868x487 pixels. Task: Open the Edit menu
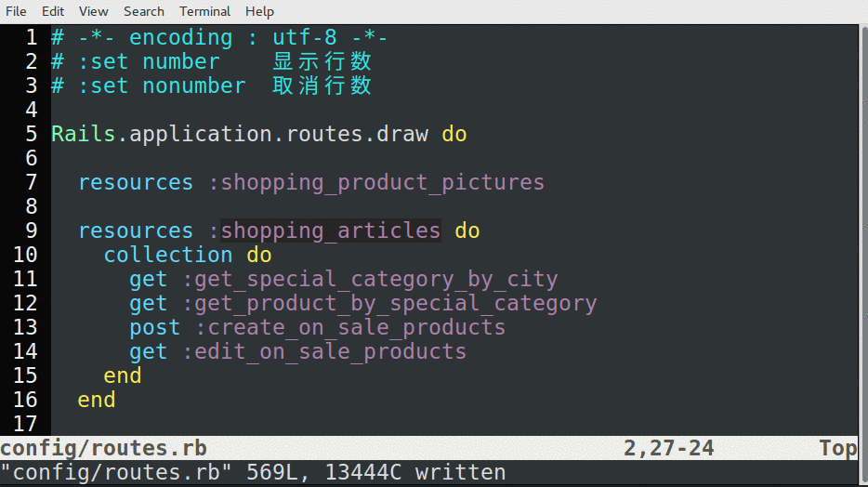(53, 11)
